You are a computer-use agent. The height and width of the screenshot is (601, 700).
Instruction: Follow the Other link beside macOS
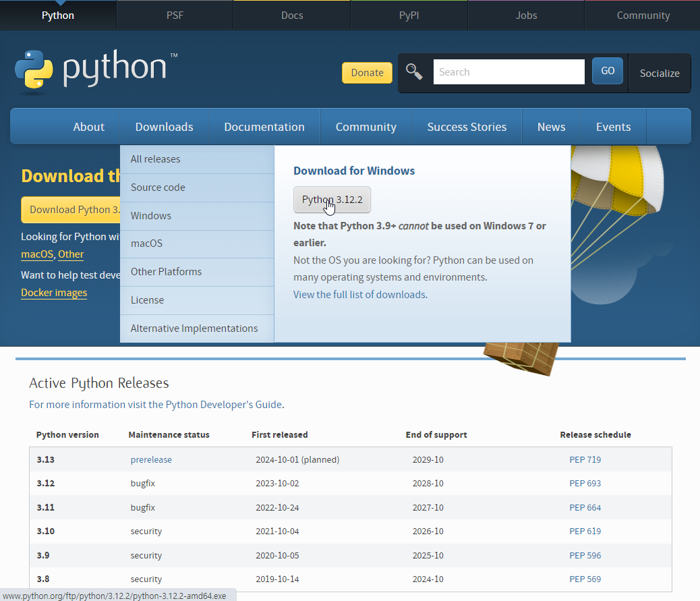[x=71, y=254]
